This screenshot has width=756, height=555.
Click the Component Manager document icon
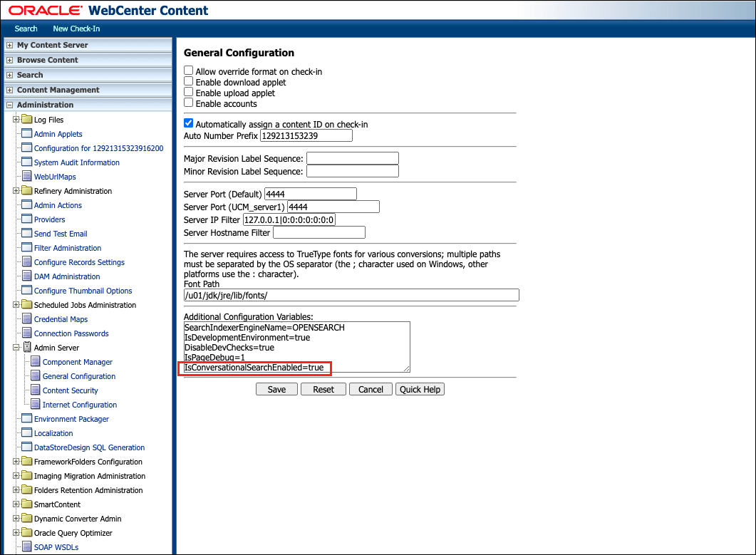(x=36, y=362)
